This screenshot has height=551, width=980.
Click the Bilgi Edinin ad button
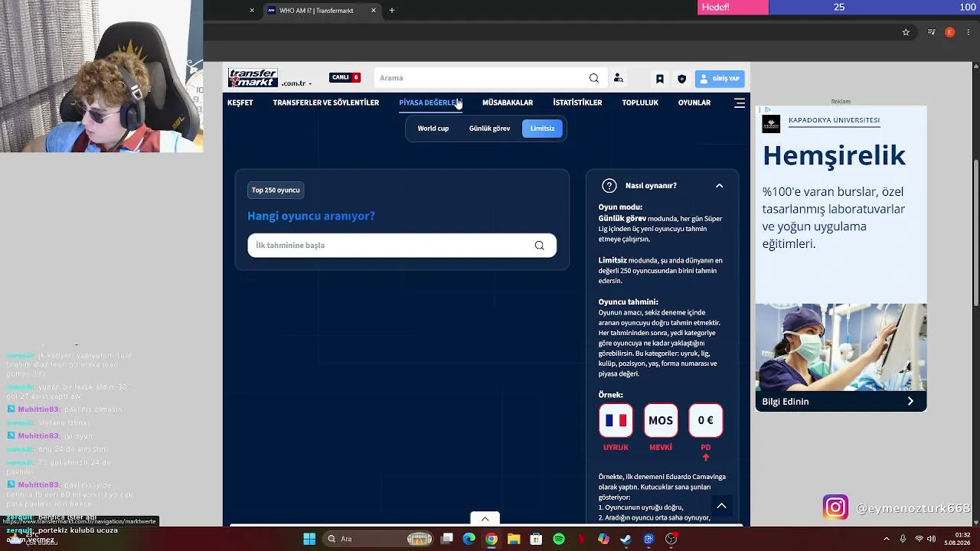pos(841,401)
